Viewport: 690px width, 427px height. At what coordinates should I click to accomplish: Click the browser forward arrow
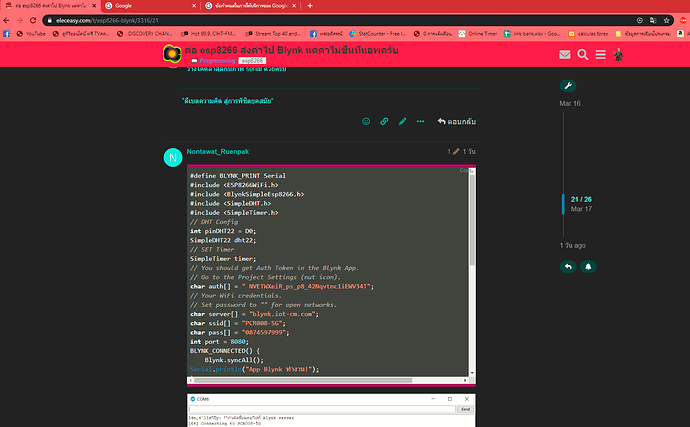pos(19,20)
